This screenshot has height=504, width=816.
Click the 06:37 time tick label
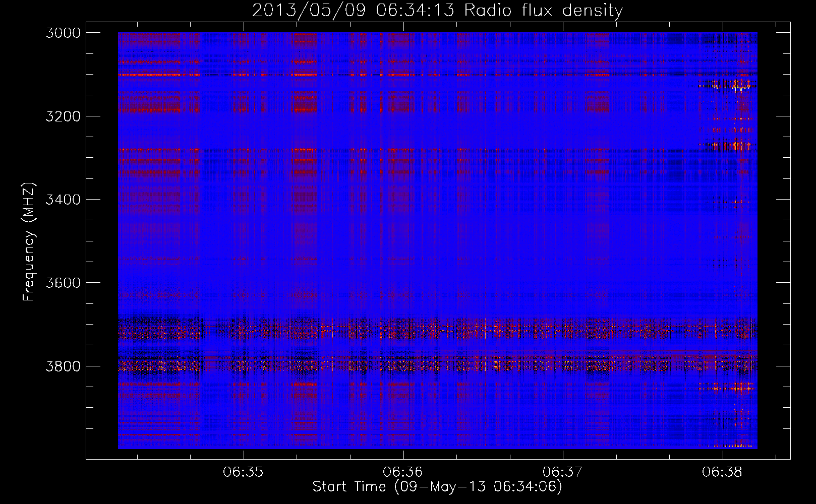click(562, 472)
